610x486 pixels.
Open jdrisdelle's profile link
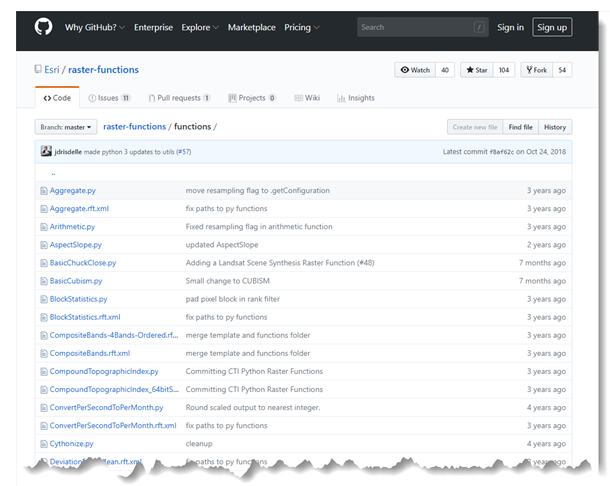click(68, 152)
